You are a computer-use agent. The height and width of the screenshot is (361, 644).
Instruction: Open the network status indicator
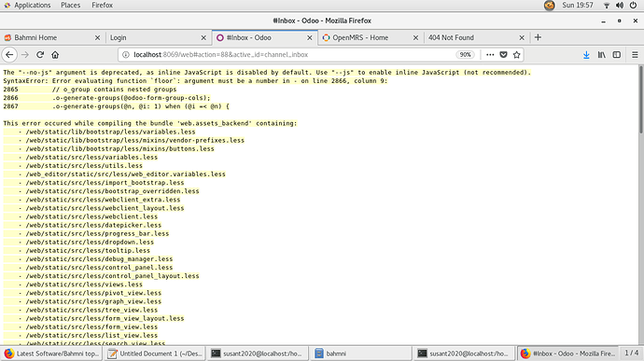(x=607, y=5)
